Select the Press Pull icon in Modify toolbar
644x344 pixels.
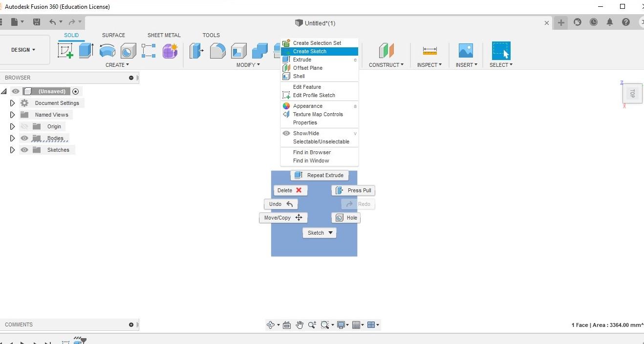[196, 51]
